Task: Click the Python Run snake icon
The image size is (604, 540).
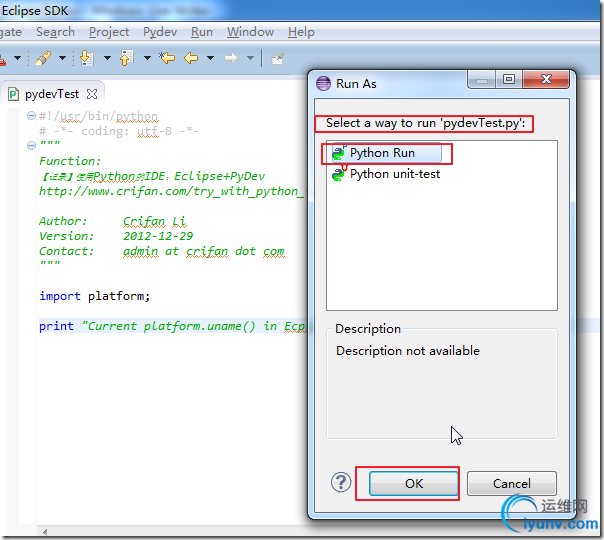Action: click(339, 153)
